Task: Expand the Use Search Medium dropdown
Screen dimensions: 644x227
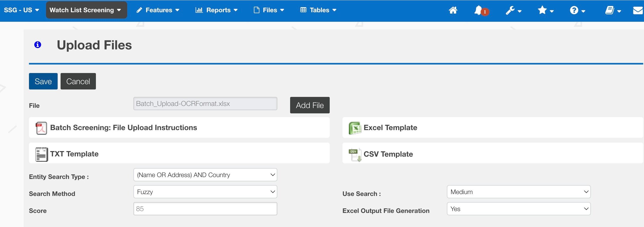Action: click(x=519, y=192)
